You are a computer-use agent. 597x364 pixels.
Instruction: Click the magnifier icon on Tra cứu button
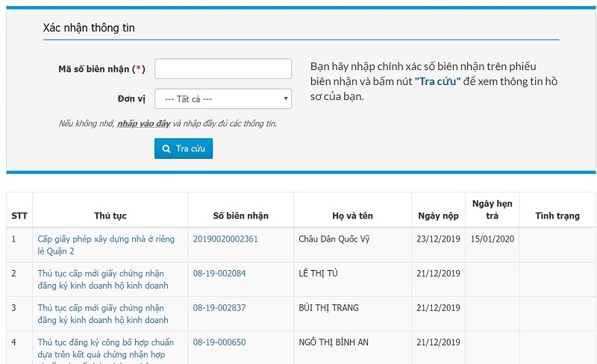point(166,149)
